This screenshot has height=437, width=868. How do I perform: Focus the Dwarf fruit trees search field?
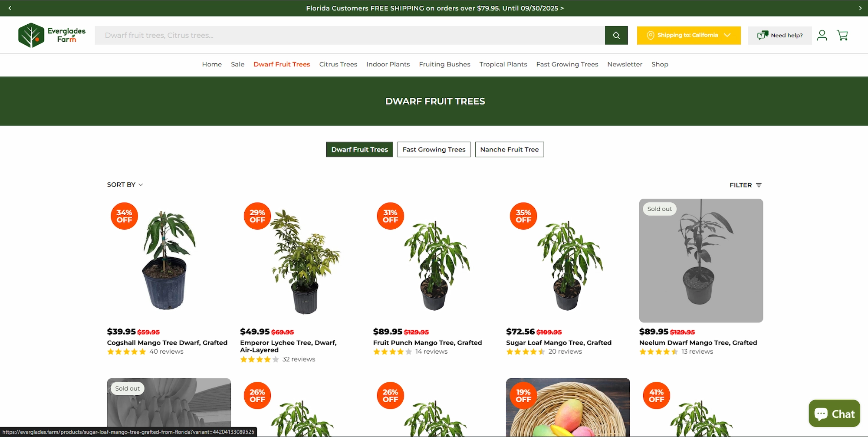(x=350, y=35)
